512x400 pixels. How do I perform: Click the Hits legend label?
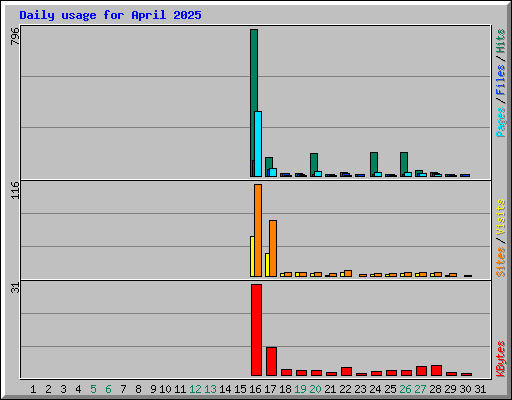coord(500,41)
